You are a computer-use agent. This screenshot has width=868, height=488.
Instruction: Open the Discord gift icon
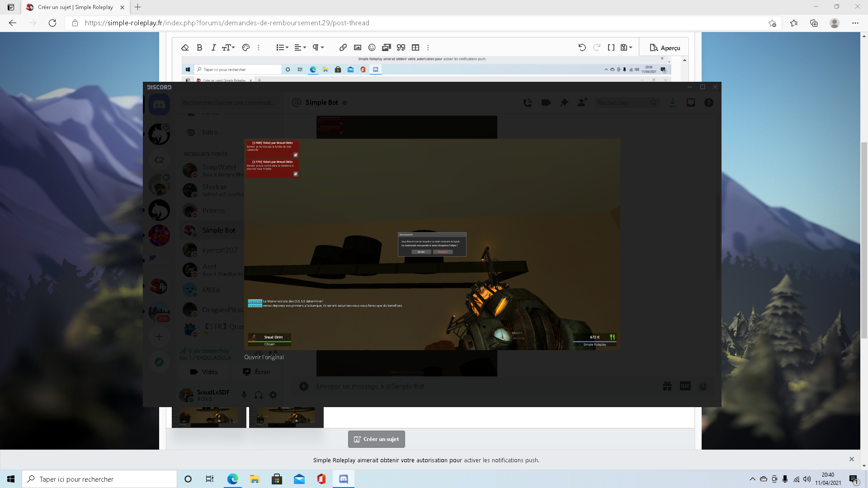point(667,386)
